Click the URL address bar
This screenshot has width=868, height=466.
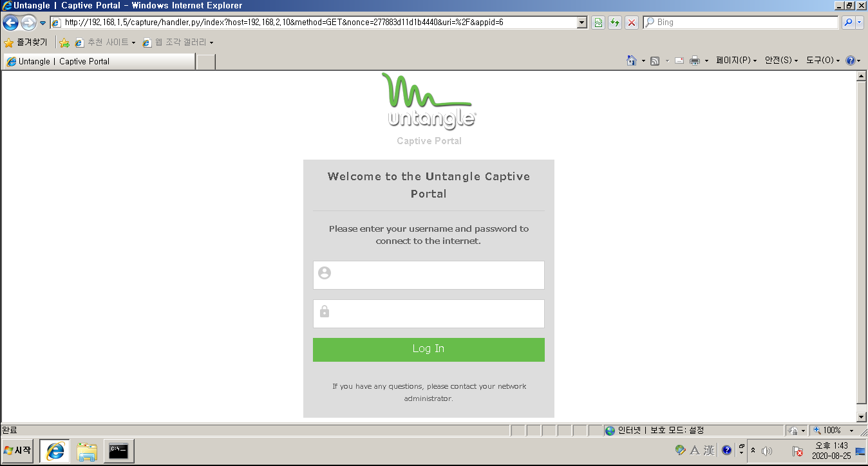click(319, 23)
